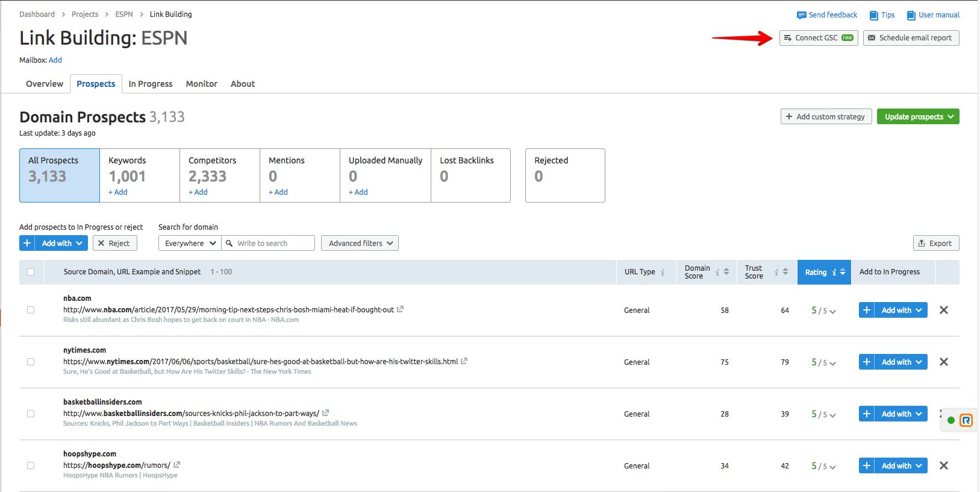Click the Connect GSC button

pos(819,37)
